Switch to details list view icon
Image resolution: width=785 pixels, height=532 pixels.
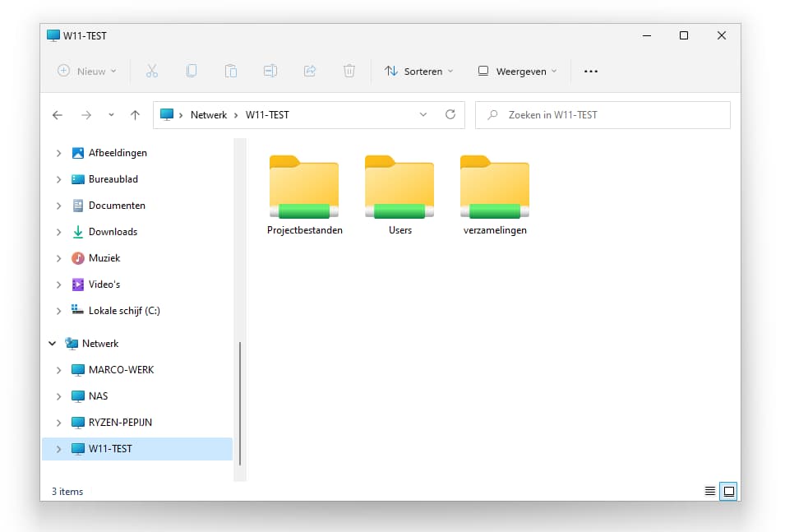click(x=710, y=491)
